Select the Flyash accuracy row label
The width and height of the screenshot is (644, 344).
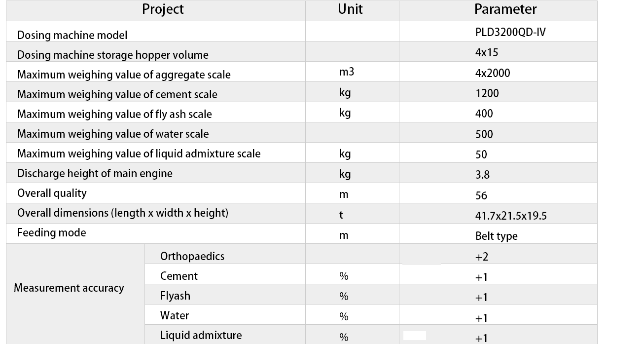175,296
